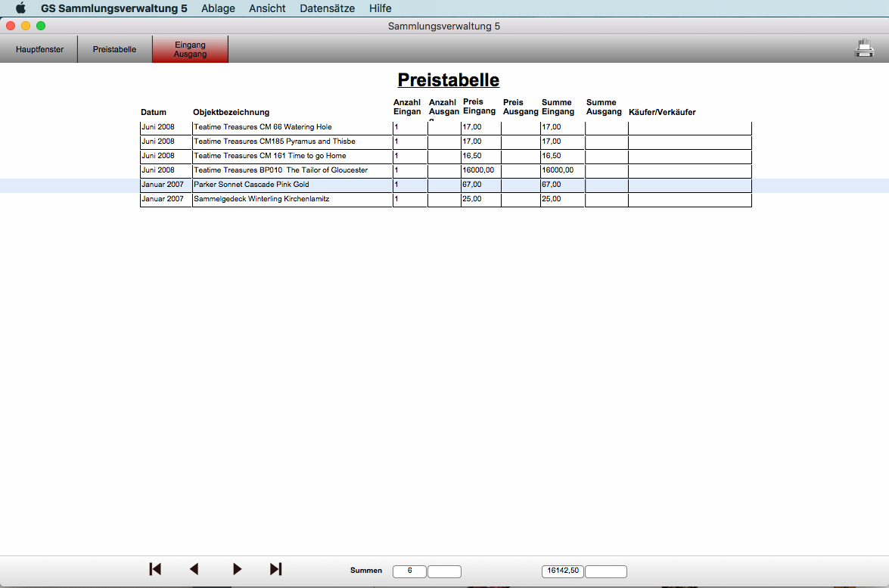Go to next record arrow
This screenshot has height=588, width=889.
click(x=237, y=569)
